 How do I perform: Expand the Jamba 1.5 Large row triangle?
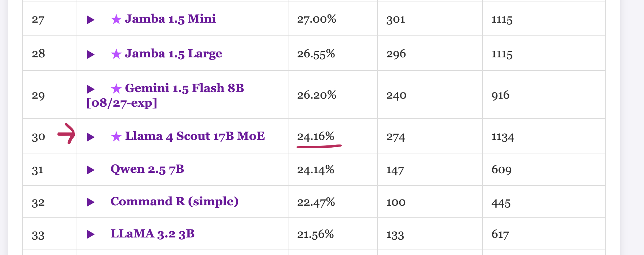pos(90,54)
